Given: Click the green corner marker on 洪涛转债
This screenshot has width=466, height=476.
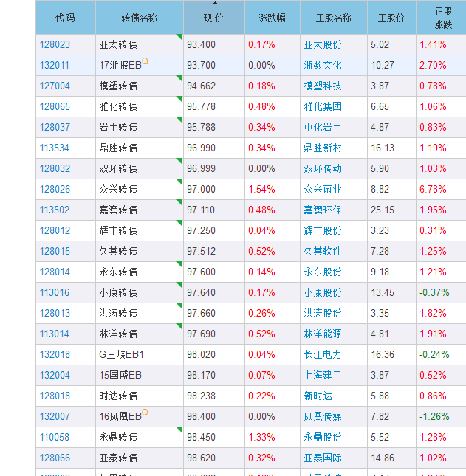Looking at the screenshot, I should [179, 305].
